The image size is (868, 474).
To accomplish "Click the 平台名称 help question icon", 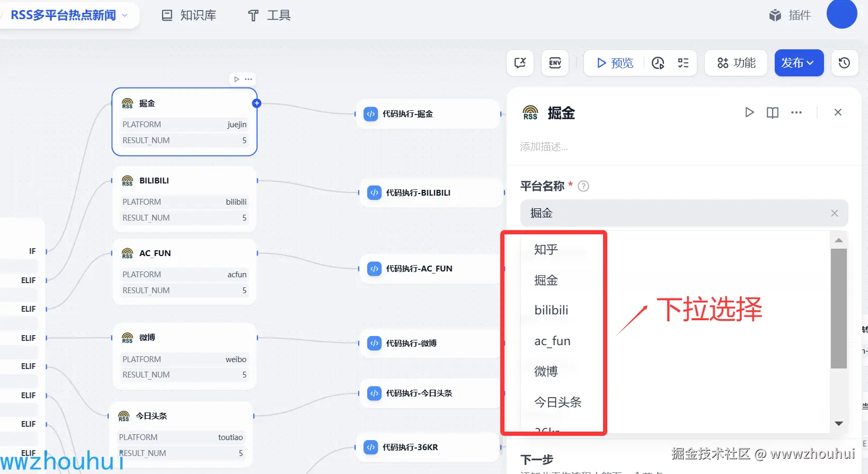I will [583, 186].
